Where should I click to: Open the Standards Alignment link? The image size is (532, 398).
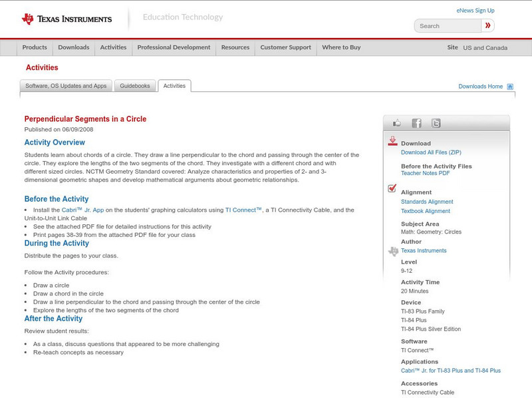427,202
